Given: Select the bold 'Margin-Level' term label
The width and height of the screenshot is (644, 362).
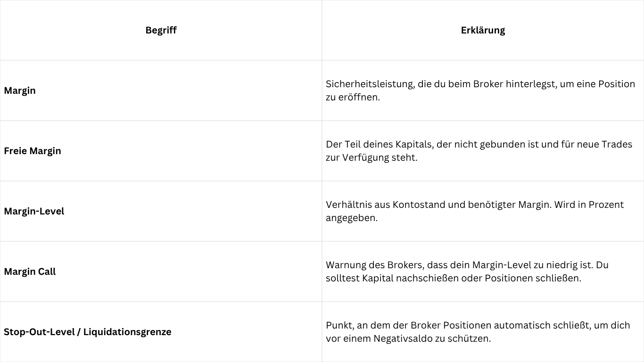Looking at the screenshot, I should [34, 211].
